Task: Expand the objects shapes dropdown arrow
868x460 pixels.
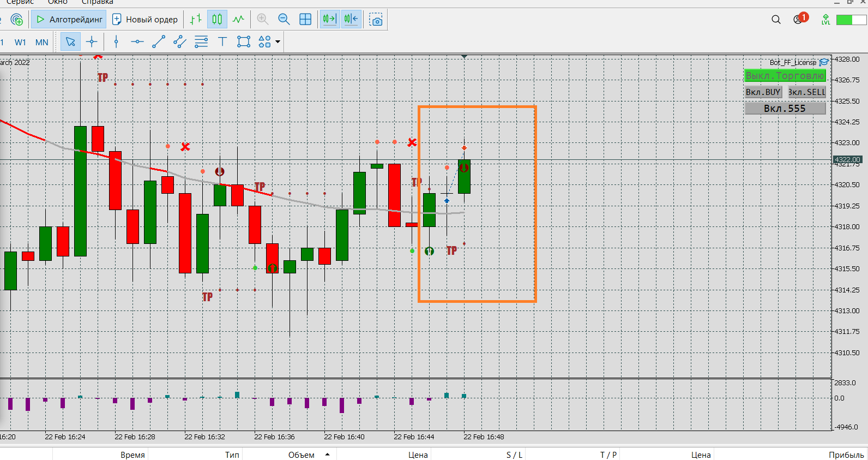Action: click(x=278, y=42)
